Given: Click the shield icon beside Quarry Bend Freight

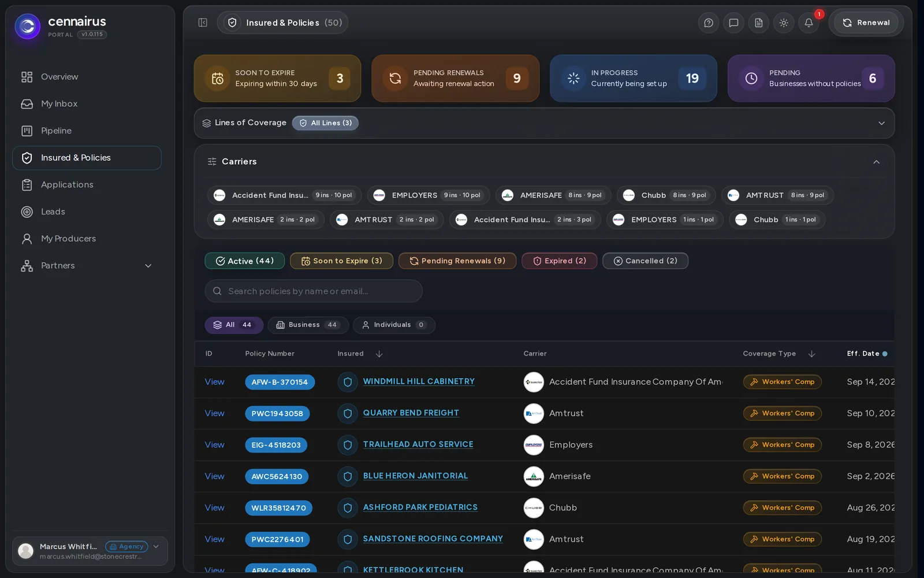Looking at the screenshot, I should click(x=348, y=413).
